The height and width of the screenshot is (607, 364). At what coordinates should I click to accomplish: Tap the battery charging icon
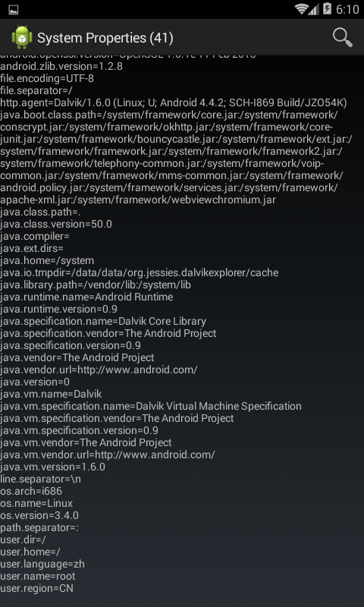(327, 9)
